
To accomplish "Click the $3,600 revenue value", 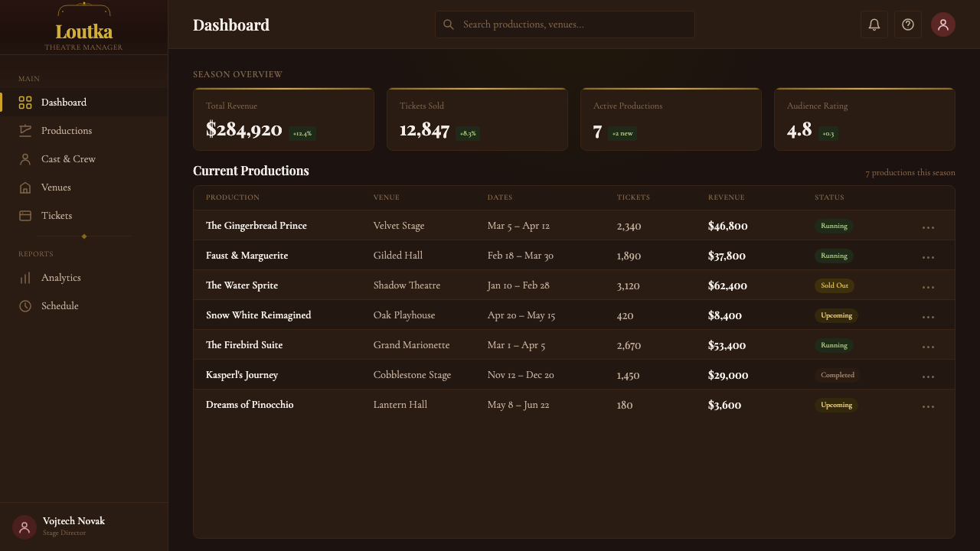I will pyautogui.click(x=724, y=405).
